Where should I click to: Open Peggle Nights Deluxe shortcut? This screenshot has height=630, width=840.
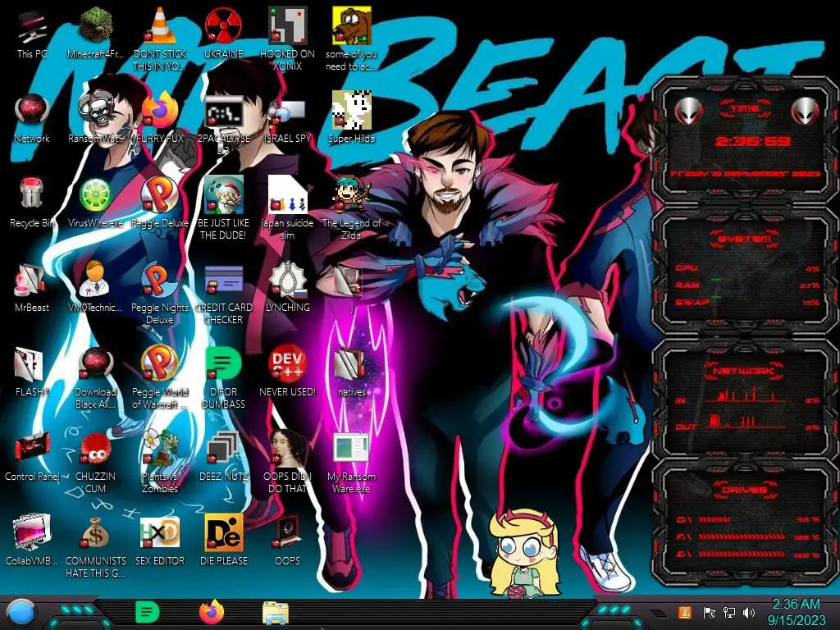(x=160, y=279)
